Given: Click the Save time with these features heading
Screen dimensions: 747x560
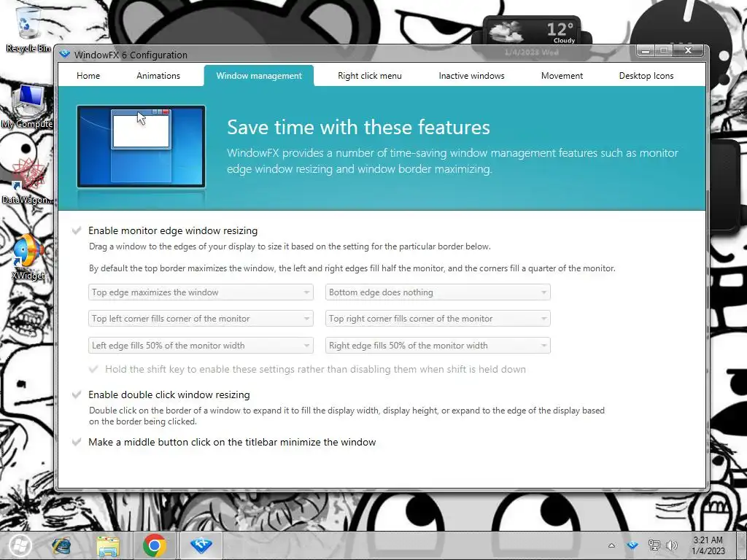Looking at the screenshot, I should click(x=358, y=127).
